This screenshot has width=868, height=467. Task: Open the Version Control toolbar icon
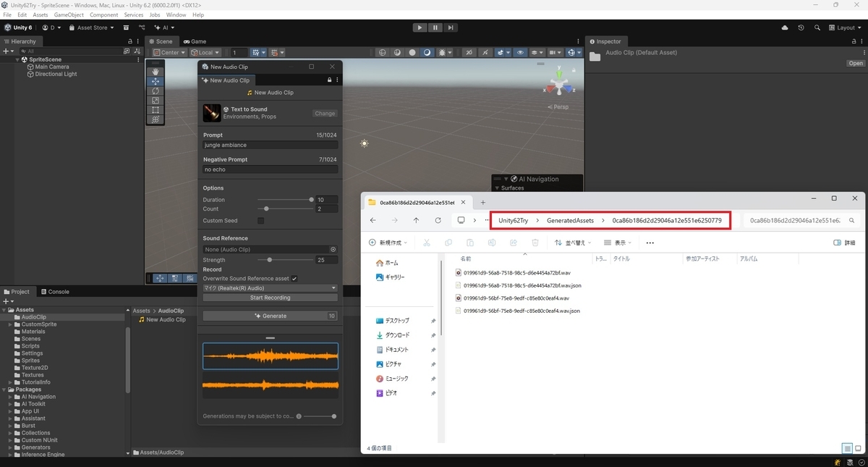click(x=142, y=28)
